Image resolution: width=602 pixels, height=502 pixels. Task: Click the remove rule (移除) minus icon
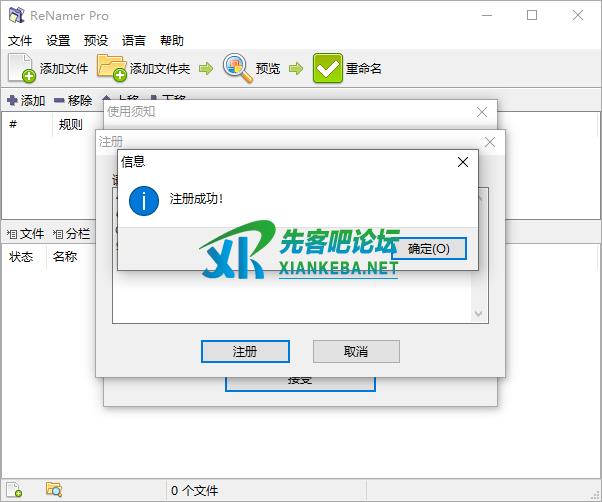coord(60,100)
